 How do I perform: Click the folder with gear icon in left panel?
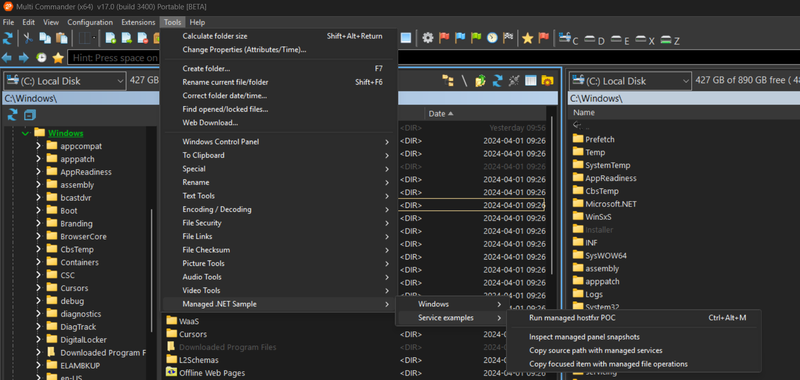click(x=547, y=81)
